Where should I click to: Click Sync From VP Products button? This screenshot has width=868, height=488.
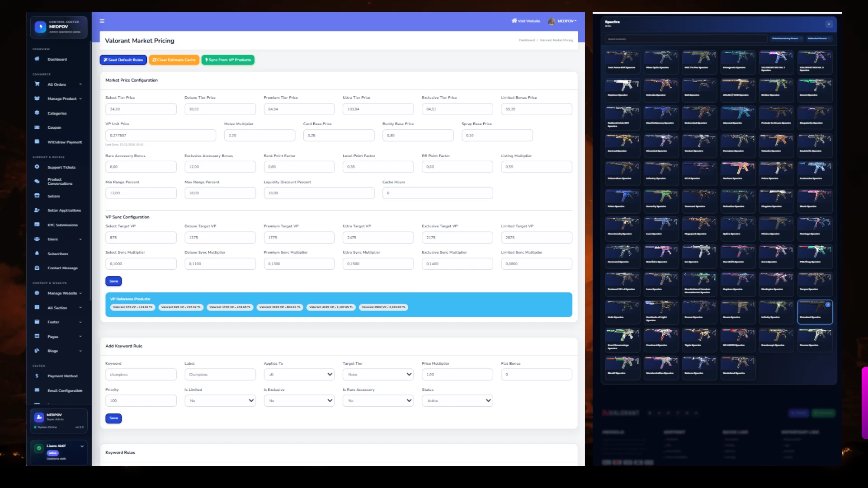point(228,60)
